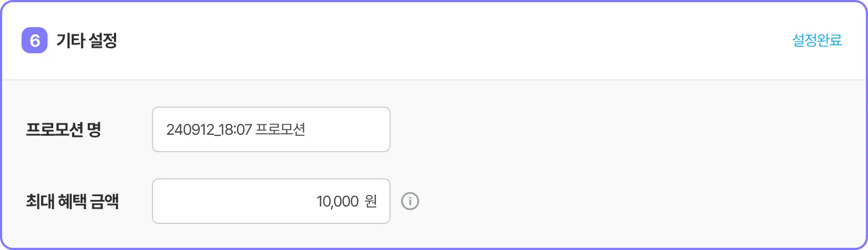Click the 10,000 value in amount field
The height and width of the screenshot is (250, 868).
tap(338, 202)
